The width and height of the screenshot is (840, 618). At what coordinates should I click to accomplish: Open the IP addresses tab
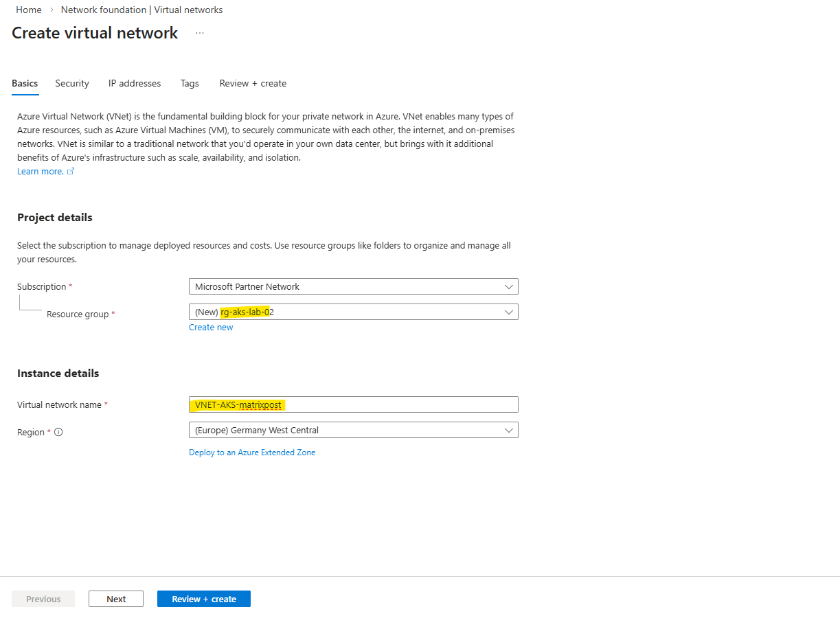pos(135,83)
